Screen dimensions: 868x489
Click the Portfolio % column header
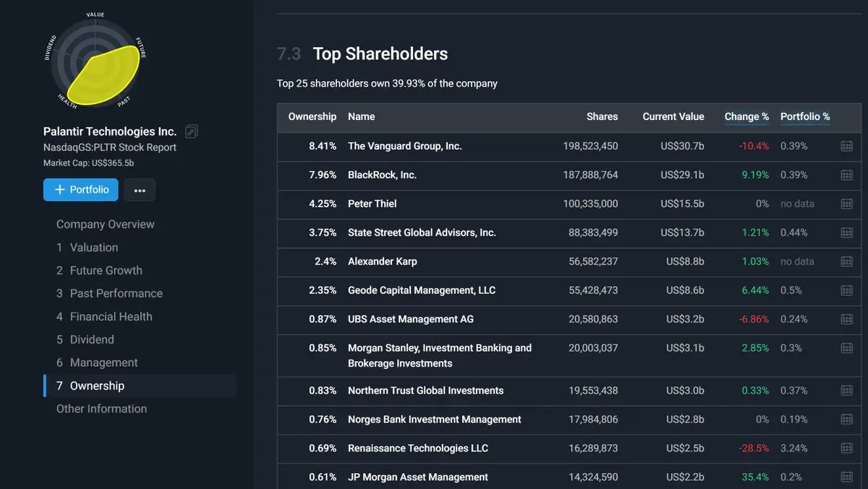805,116
